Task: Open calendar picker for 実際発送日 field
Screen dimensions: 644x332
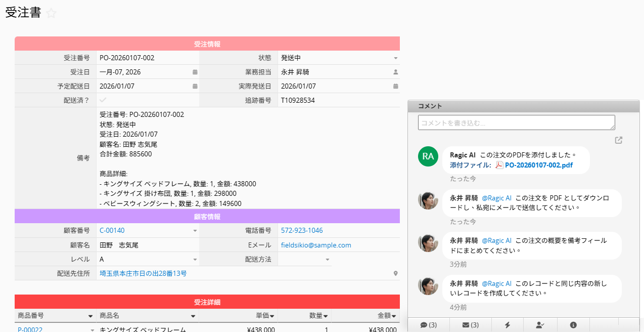Action: click(396, 87)
